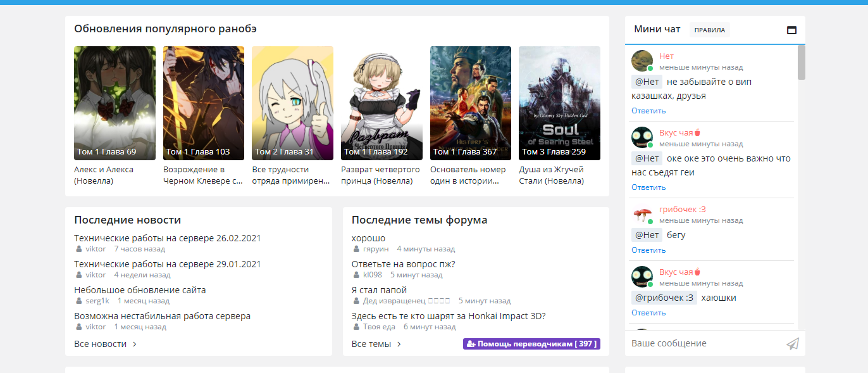868x373 pixels.
Task: Click the user icon beside serg1k
Action: click(80, 301)
